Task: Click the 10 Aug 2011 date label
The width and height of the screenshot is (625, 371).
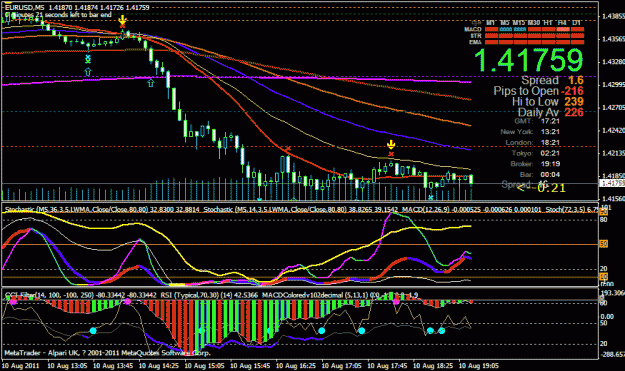Action: click(x=20, y=366)
